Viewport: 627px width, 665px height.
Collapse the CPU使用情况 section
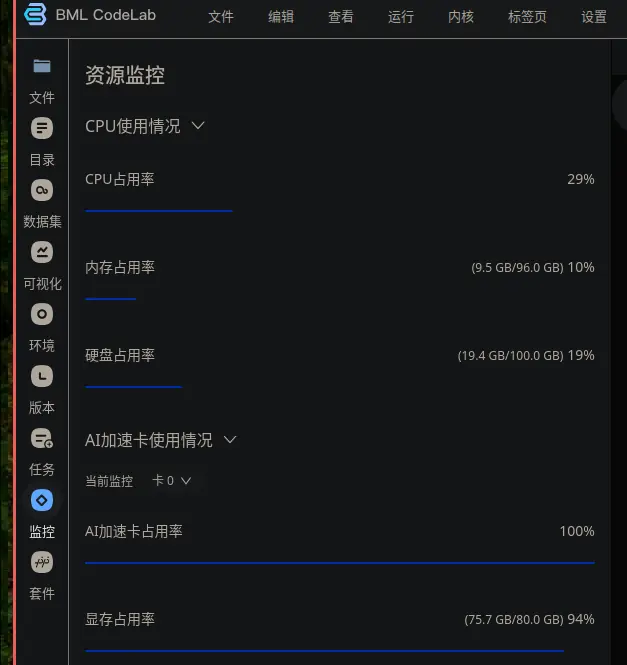(198, 126)
